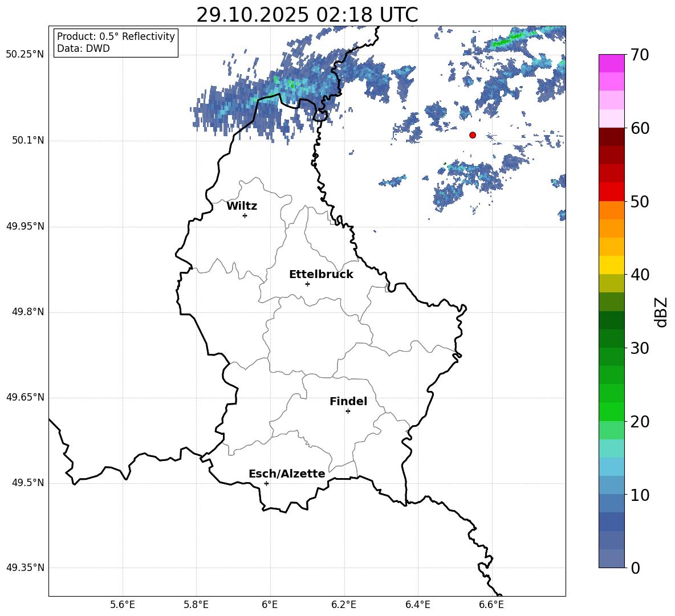
Task: Click the Findel station label
Action: [x=348, y=401]
